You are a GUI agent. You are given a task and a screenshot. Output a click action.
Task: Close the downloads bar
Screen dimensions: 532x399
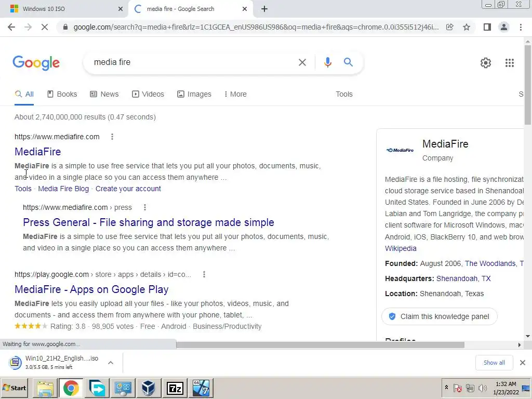pos(523,363)
